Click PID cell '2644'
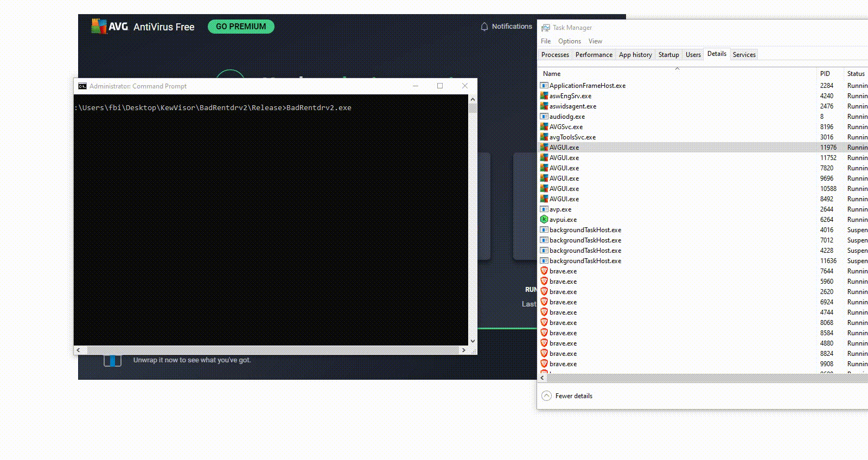 click(x=827, y=209)
